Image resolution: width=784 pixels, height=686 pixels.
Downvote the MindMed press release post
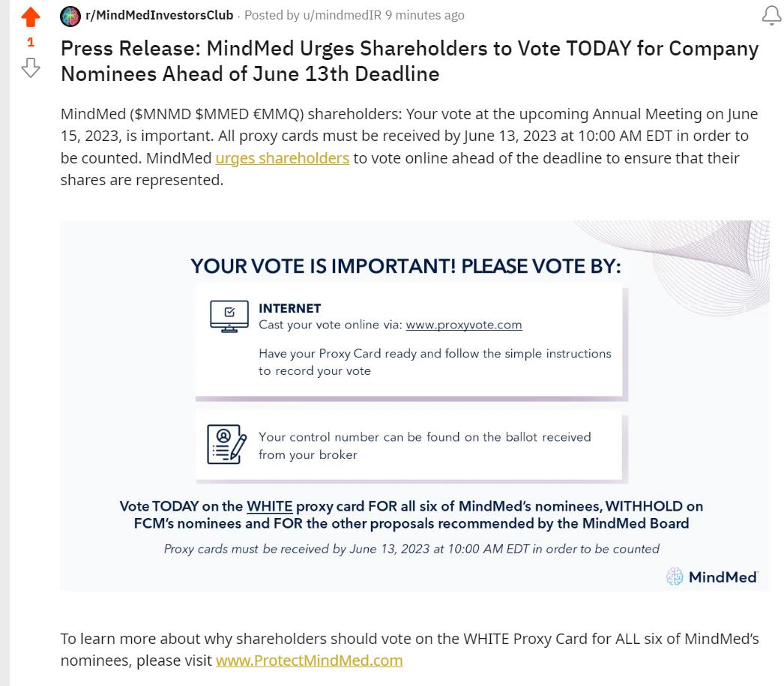tap(30, 68)
